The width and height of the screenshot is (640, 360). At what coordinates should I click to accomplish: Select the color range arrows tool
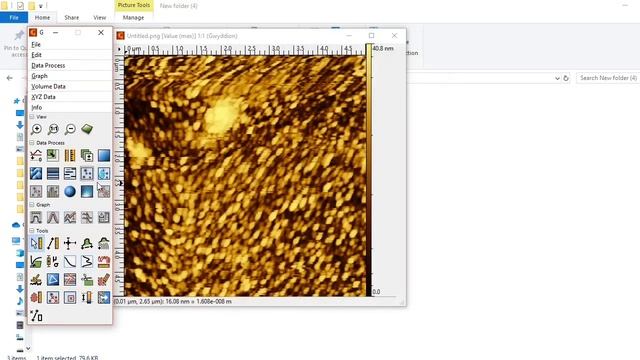click(87, 298)
